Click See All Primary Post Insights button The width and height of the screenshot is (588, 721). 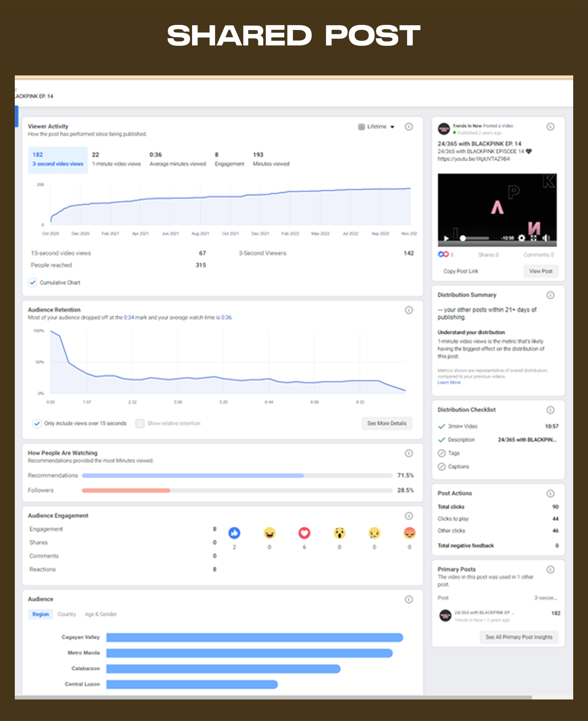tap(519, 637)
